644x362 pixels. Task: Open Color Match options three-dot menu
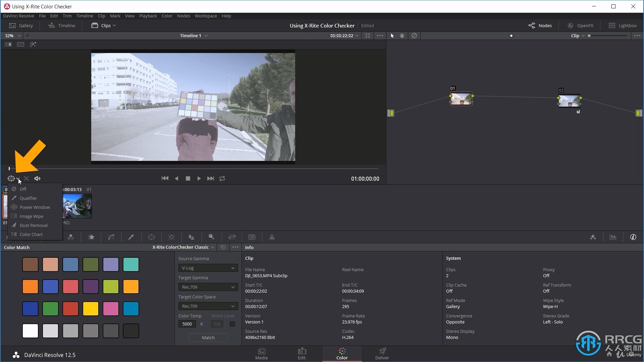(x=235, y=247)
